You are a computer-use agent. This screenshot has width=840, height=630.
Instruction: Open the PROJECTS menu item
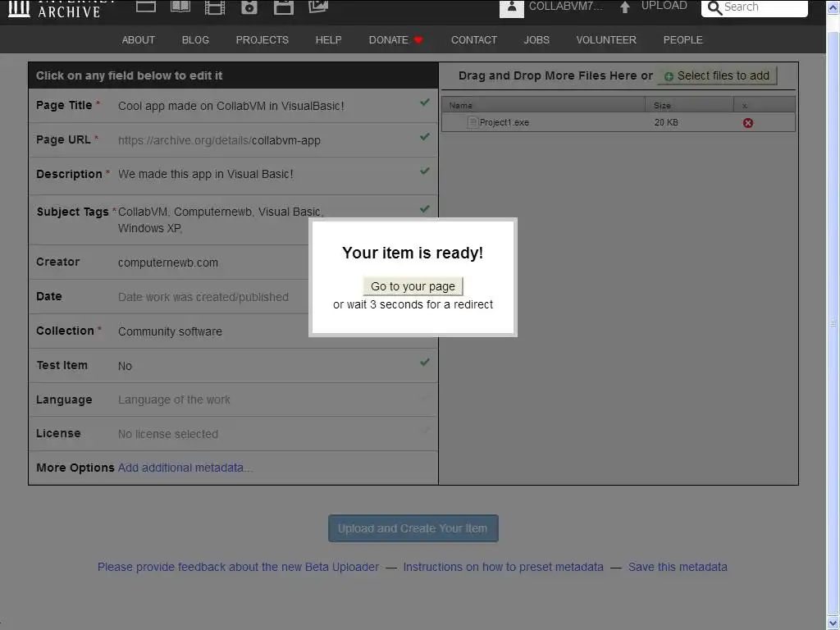click(262, 40)
